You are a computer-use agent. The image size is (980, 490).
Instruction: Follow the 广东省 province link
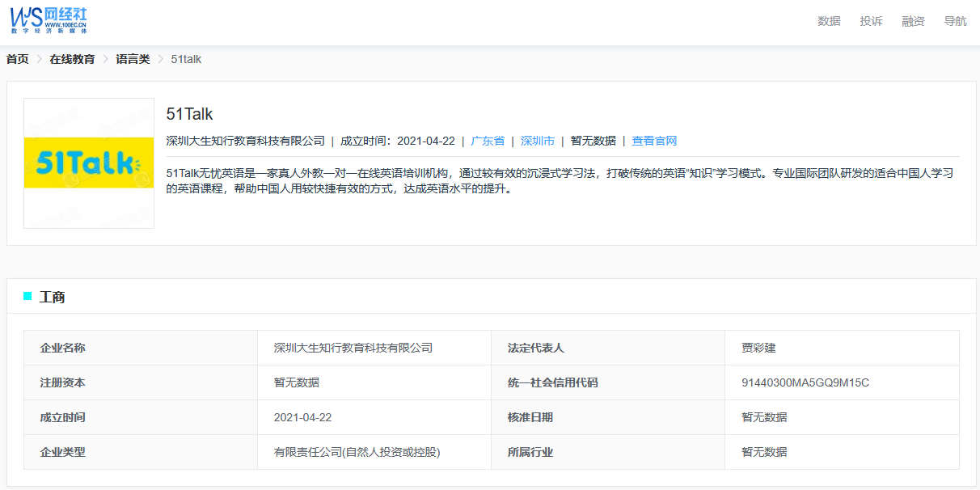[x=488, y=141]
